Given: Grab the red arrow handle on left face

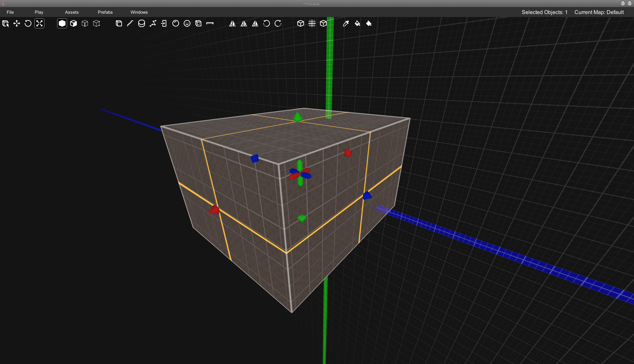Looking at the screenshot, I should pos(214,210).
